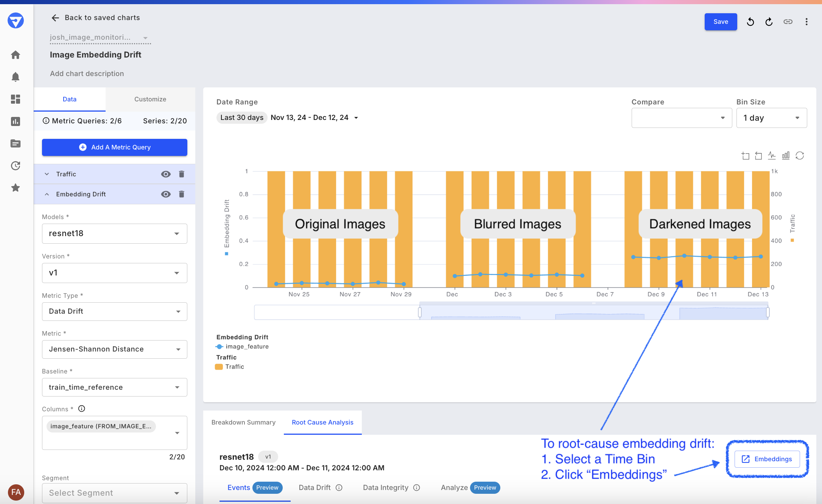The image size is (822, 504).
Task: Click the Embeddings button
Action: [x=767, y=459]
